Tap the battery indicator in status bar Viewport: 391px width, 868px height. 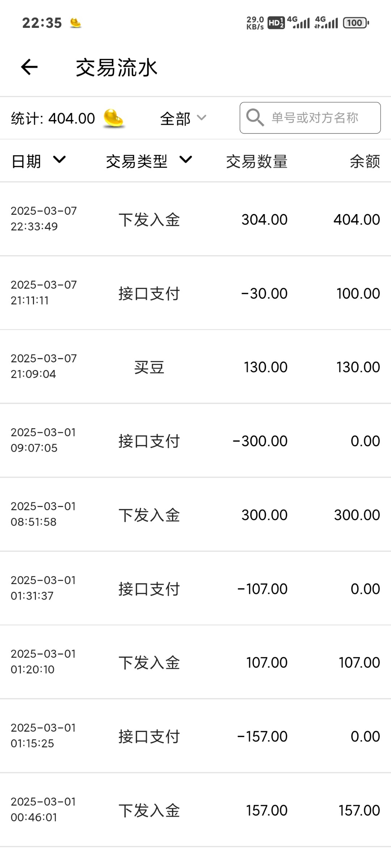tap(356, 23)
